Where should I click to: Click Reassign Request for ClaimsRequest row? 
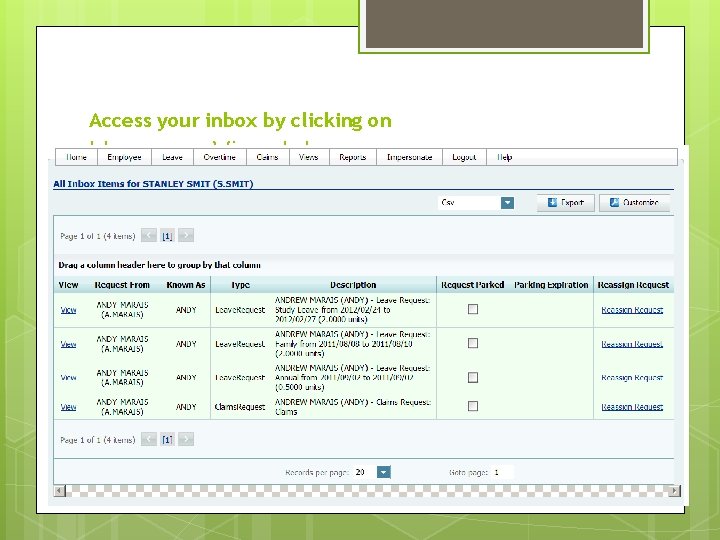[x=632, y=407]
